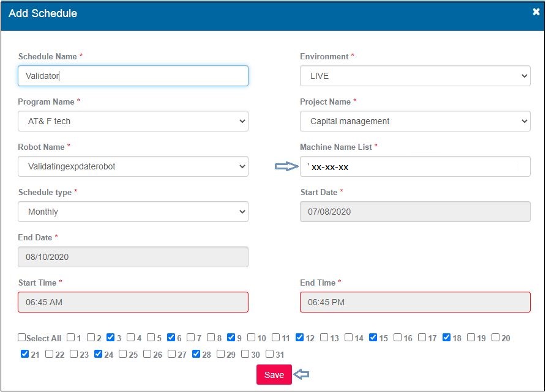Select the Start Time field

[x=133, y=302]
